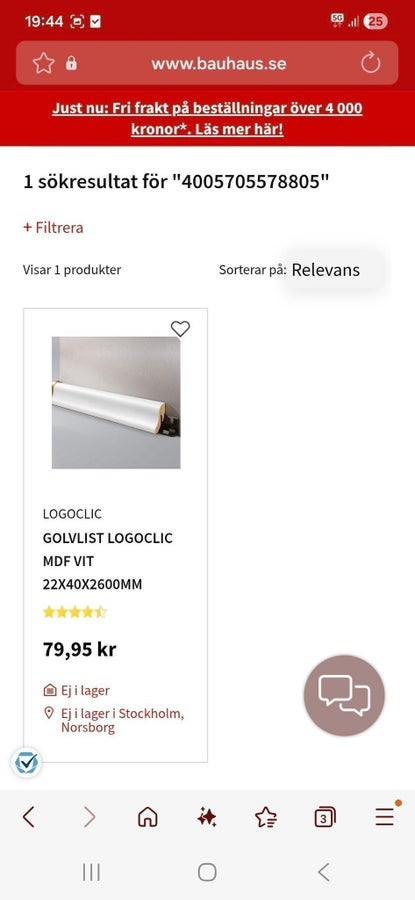Image resolution: width=415 pixels, height=900 pixels.
Task: Open the browser home page icon
Action: pyautogui.click(x=148, y=816)
